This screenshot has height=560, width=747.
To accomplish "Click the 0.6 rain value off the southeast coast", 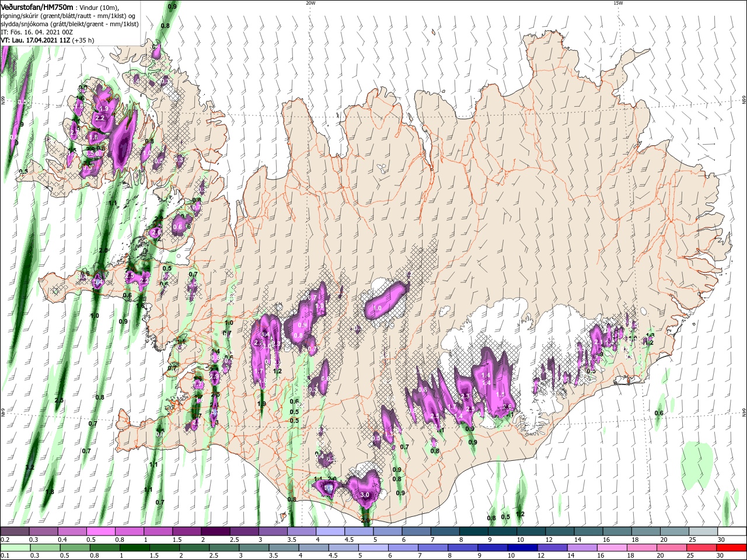I will click(x=659, y=413).
